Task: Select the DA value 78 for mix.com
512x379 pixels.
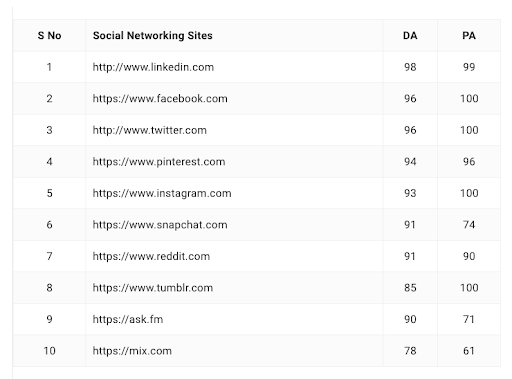Action: pyautogui.click(x=410, y=351)
